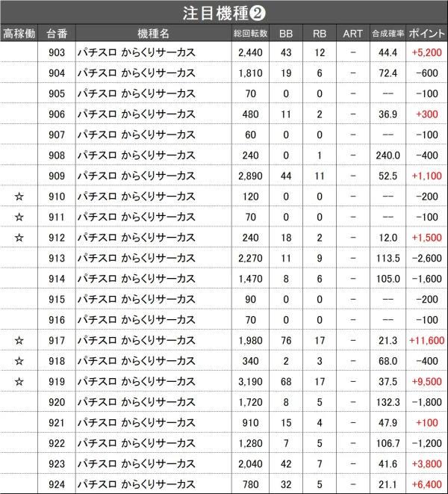Click the ポイント column header

point(426,33)
